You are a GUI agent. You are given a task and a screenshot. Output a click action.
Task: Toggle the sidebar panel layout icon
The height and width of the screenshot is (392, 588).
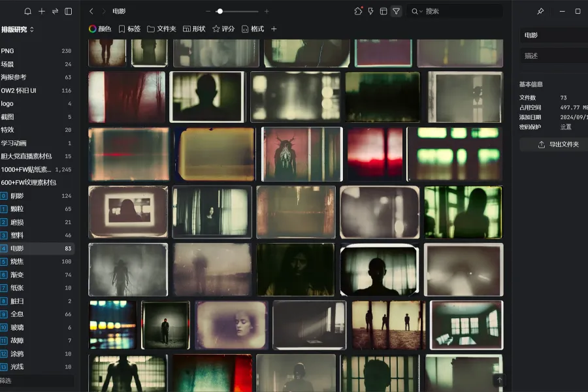[x=69, y=11]
